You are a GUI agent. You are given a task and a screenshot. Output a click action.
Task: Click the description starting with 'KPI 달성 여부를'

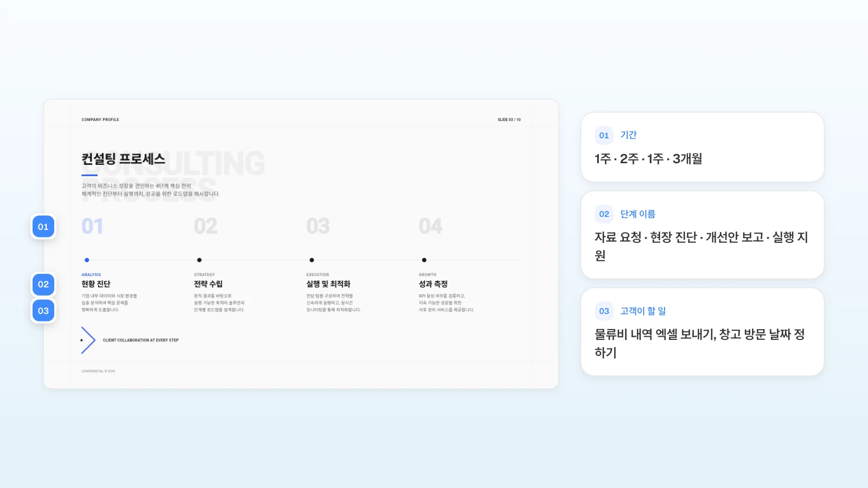tap(446, 303)
